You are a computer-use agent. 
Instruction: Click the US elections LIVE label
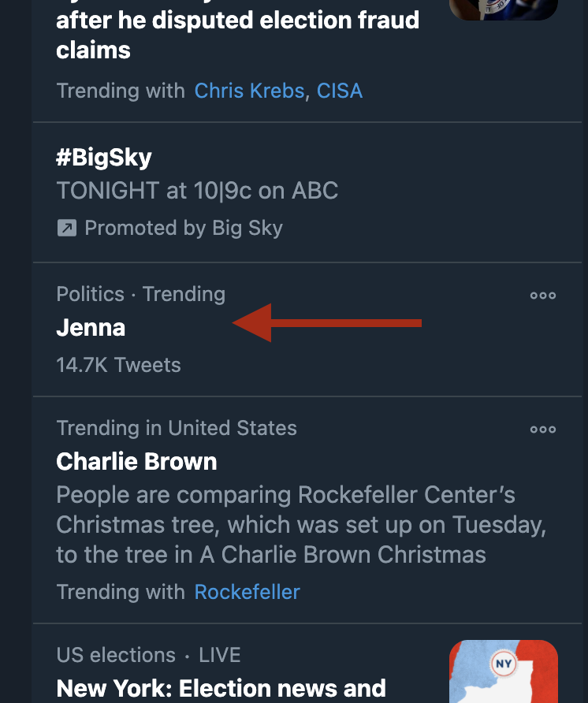(148, 655)
